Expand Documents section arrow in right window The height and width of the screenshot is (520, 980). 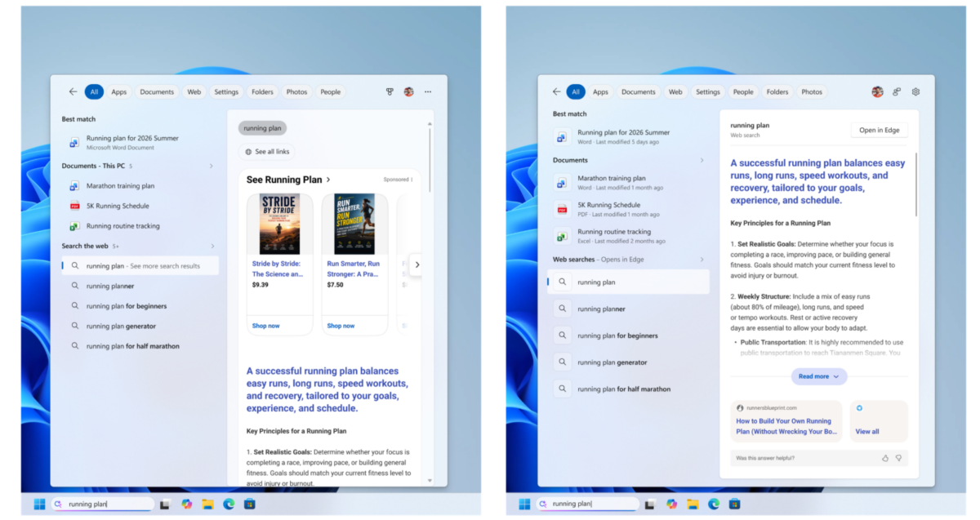coord(701,161)
